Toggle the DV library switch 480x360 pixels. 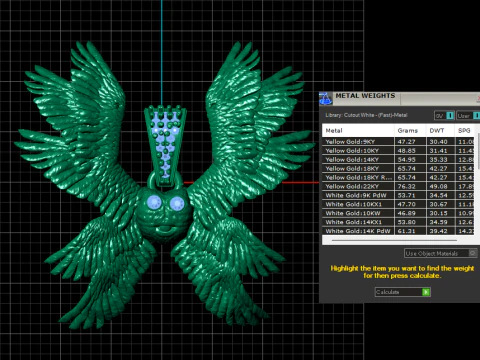tap(444, 116)
